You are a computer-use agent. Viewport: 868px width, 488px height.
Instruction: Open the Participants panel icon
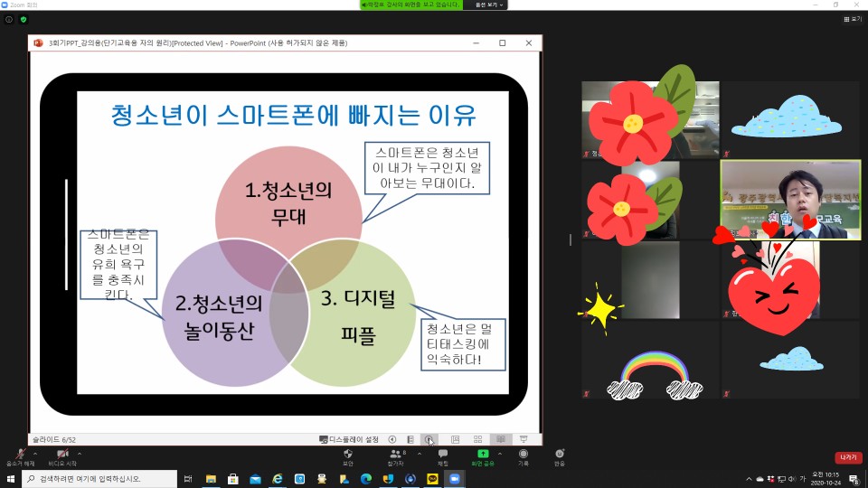(x=395, y=454)
